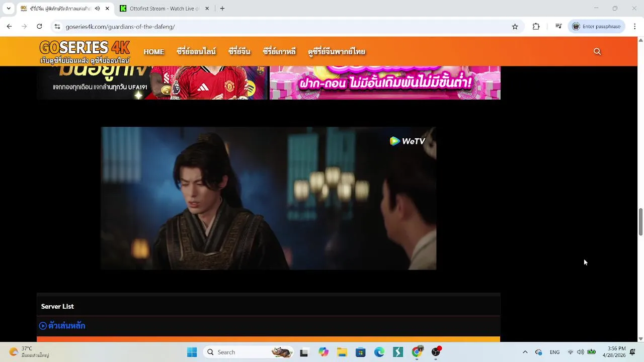Image resolution: width=644 pixels, height=362 pixels.
Task: Open network Wi-Fi tray icon
Action: point(571,352)
